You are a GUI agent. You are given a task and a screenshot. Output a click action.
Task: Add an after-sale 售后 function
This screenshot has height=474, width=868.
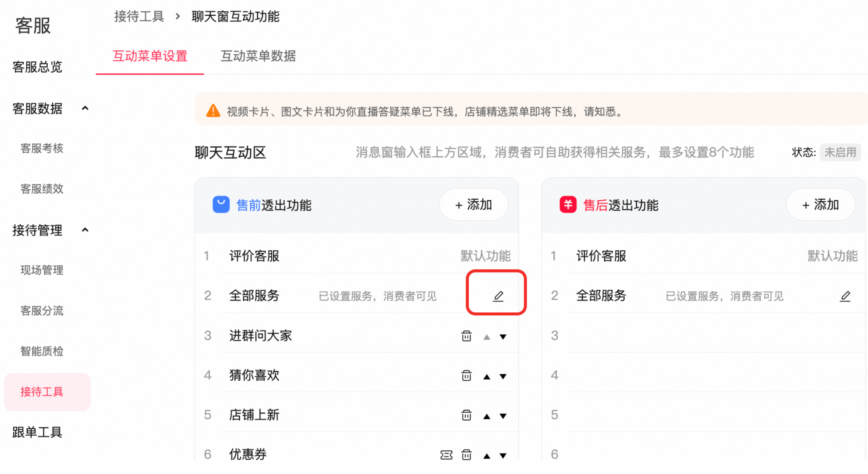pyautogui.click(x=821, y=205)
